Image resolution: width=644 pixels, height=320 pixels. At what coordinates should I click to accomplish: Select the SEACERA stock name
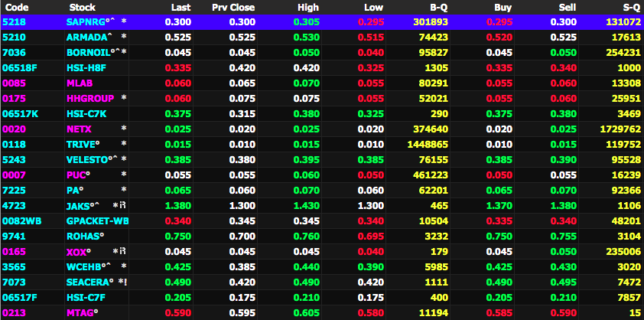pyautogui.click(x=87, y=282)
